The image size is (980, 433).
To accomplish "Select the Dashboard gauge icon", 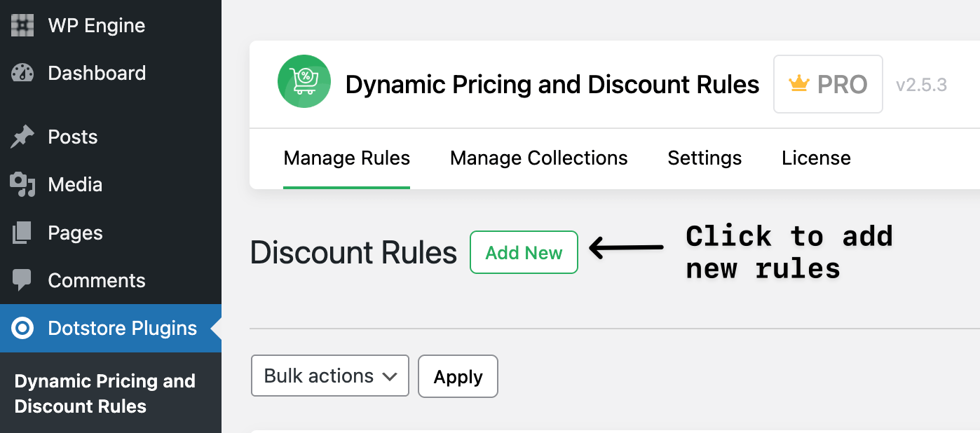I will (22, 73).
